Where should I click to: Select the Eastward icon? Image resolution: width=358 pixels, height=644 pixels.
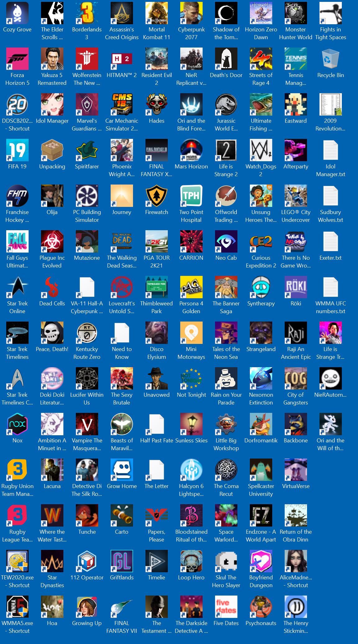pos(296,104)
